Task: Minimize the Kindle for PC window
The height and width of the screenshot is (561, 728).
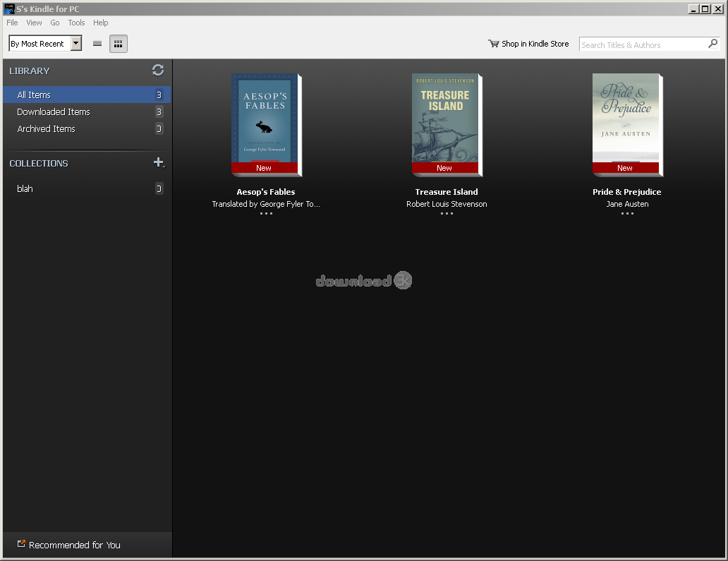Action: [693, 9]
